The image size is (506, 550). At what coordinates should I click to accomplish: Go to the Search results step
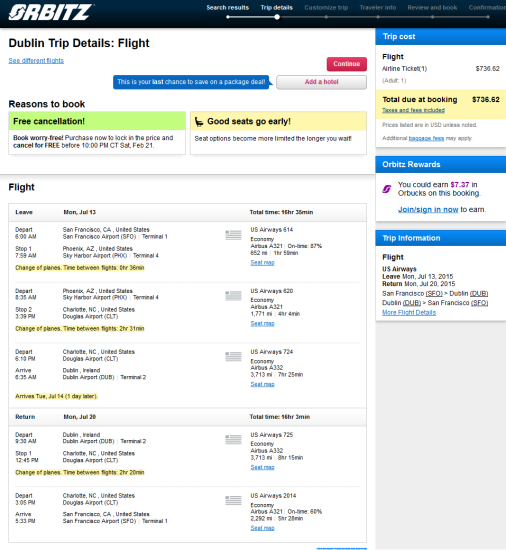point(228,7)
